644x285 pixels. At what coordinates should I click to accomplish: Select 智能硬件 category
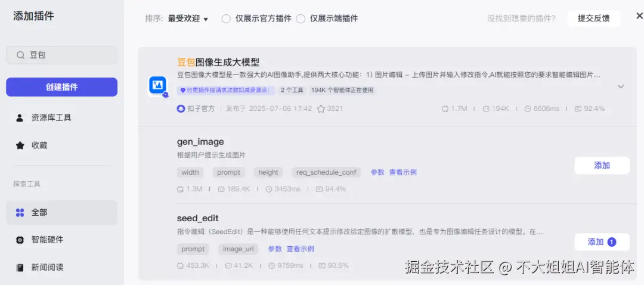pyautogui.click(x=61, y=240)
